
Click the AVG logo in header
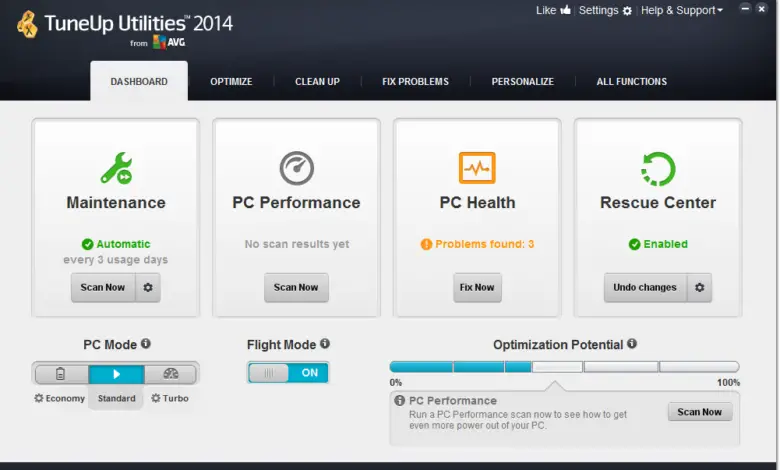point(169,42)
